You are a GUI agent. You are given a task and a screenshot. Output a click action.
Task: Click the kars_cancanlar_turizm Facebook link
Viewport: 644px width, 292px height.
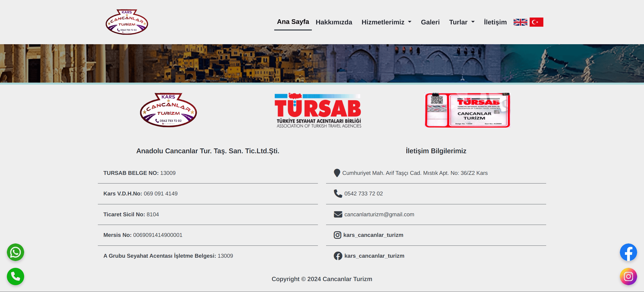point(374,256)
